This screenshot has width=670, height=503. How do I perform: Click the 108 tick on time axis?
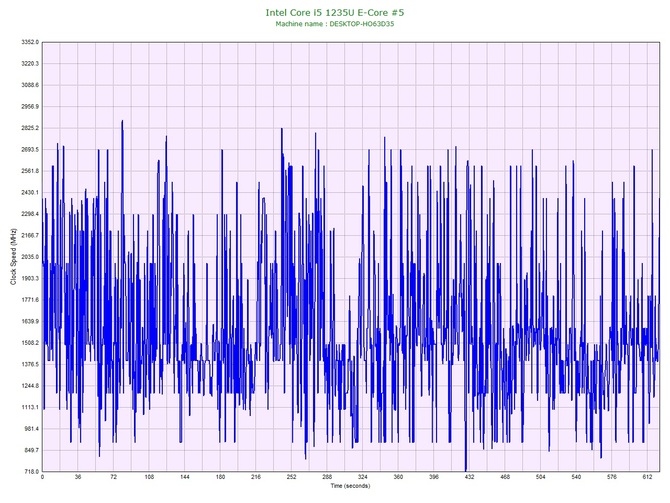coord(149,477)
